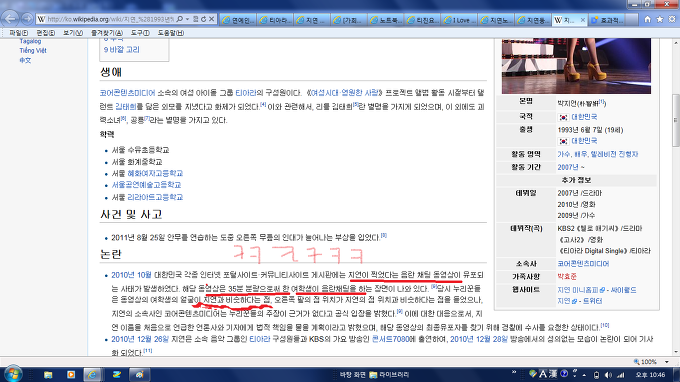
Task: Open the 100% zoom level dropdown
Action: [666, 362]
